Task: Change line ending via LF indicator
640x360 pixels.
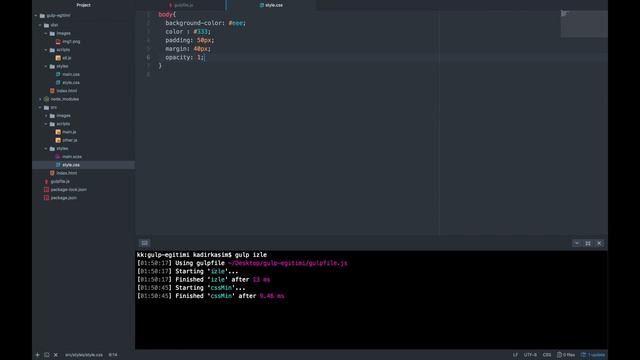Action: pos(515,355)
